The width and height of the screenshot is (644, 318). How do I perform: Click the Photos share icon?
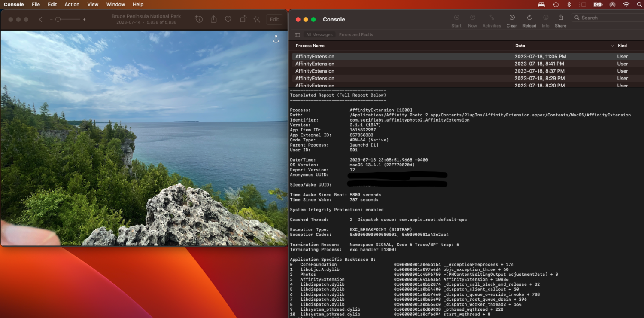213,19
